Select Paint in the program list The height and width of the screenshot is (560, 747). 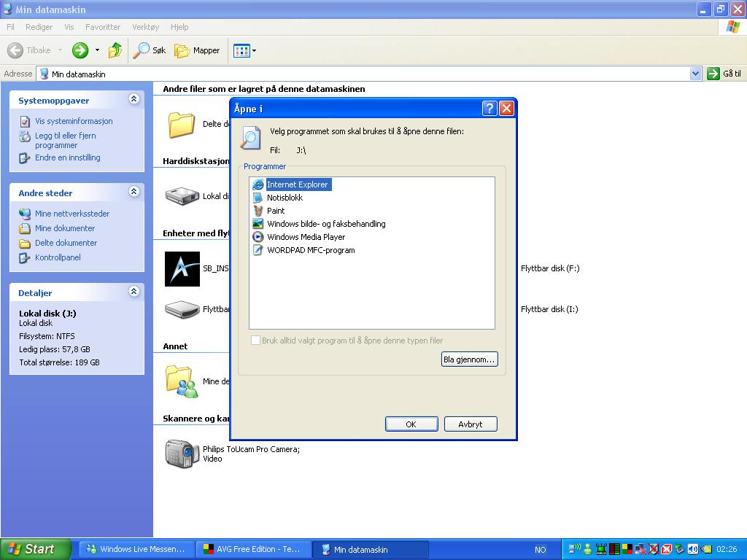[x=269, y=211]
